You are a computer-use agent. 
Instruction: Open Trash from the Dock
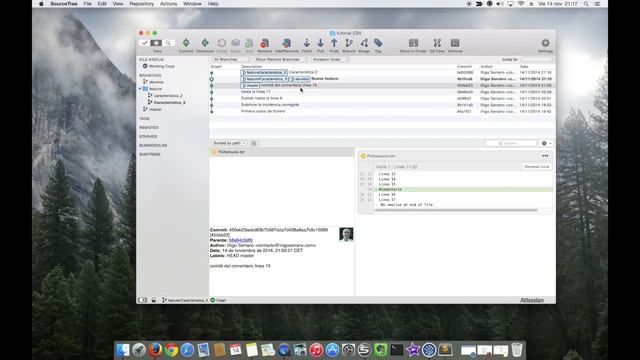(x=517, y=350)
